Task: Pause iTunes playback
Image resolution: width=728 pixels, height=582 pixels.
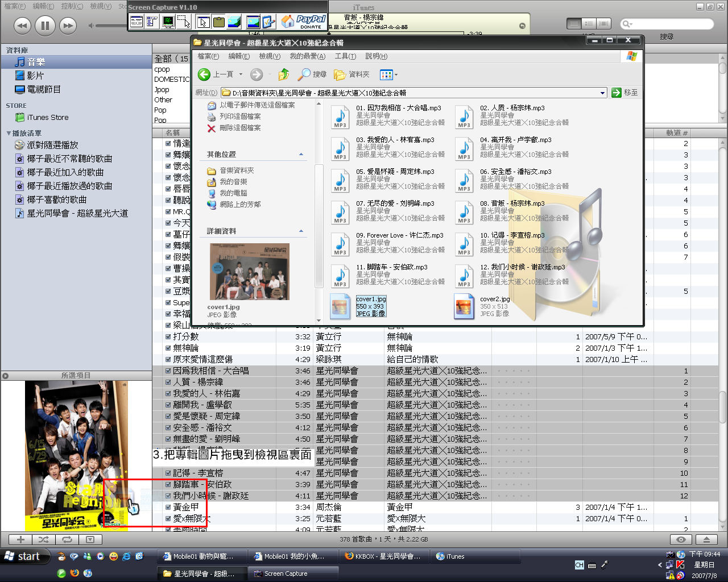Action: tap(45, 26)
